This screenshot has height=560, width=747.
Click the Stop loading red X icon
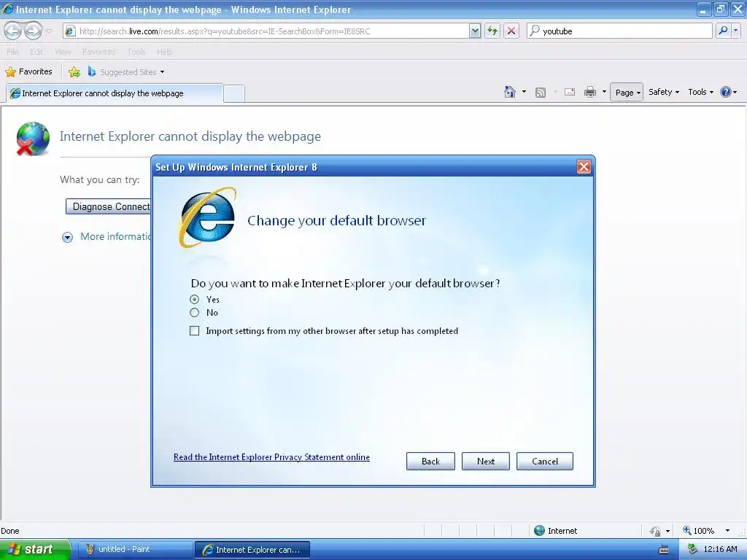[x=511, y=31]
